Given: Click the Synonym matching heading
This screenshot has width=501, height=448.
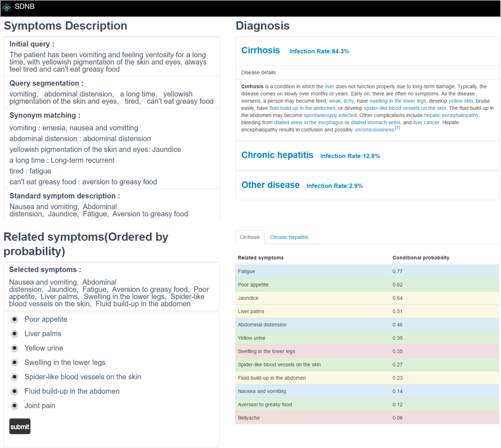Looking at the screenshot, I should [45, 115].
